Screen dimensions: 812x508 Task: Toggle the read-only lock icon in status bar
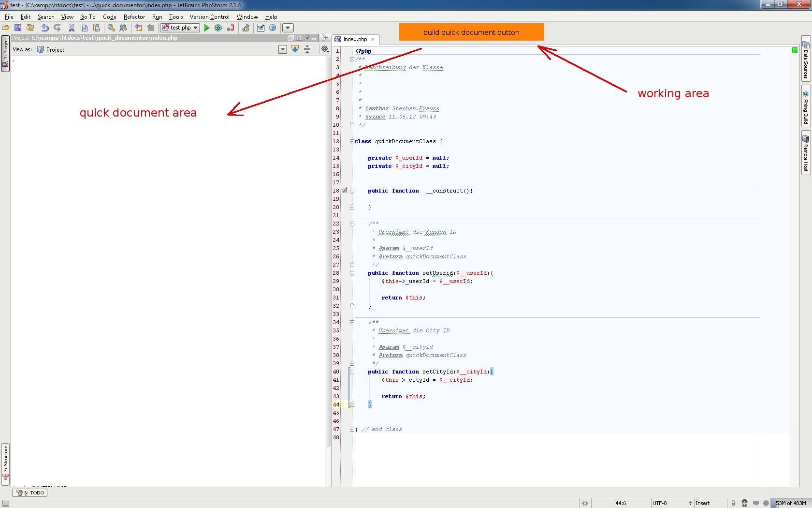[x=733, y=503]
